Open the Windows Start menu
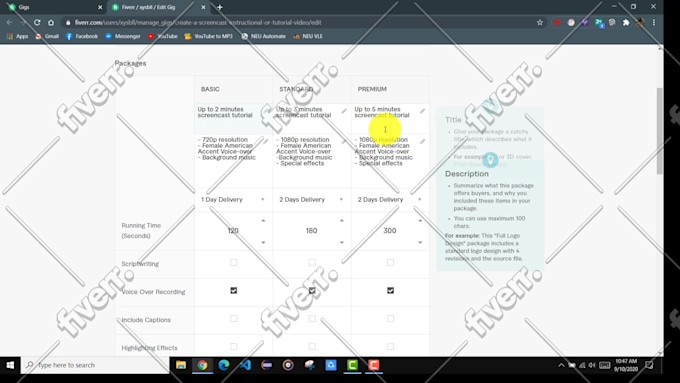This screenshot has width=680, height=383. 10,365
